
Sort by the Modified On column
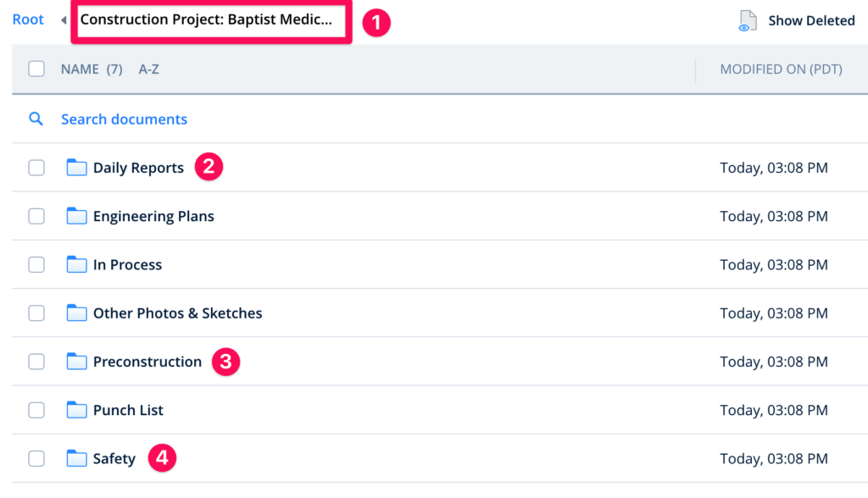click(x=781, y=69)
